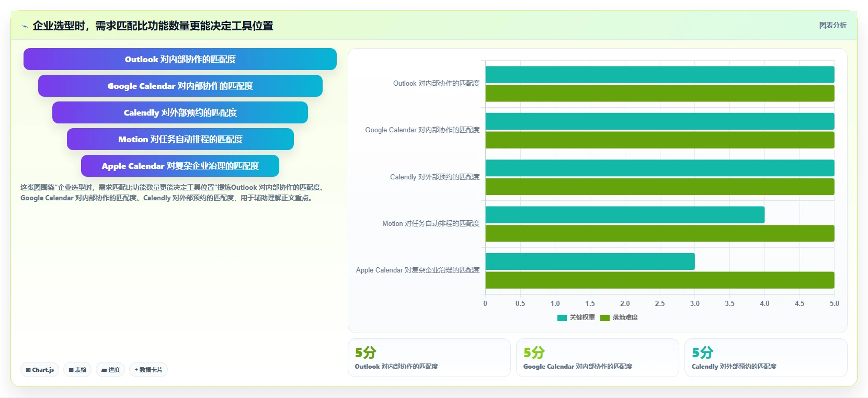Click Outlook green 落地难度 bar in chart
The width and height of the screenshot is (868, 398).
pos(660,93)
